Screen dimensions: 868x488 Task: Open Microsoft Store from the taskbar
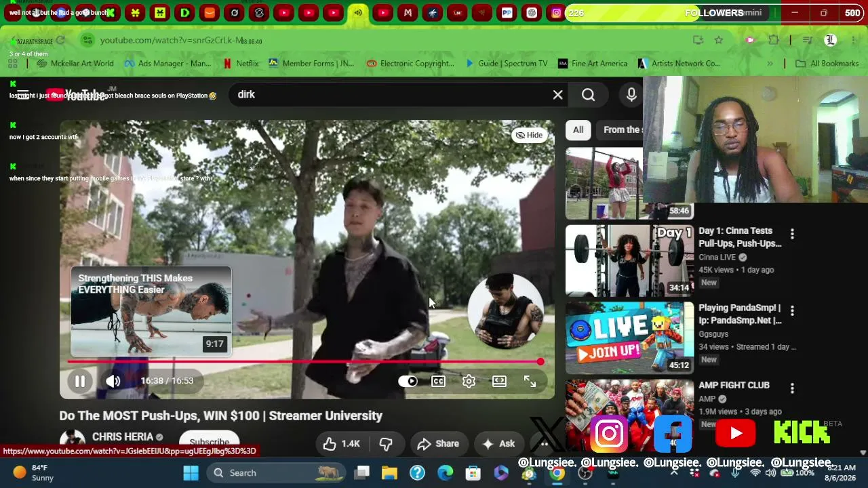[x=473, y=473]
